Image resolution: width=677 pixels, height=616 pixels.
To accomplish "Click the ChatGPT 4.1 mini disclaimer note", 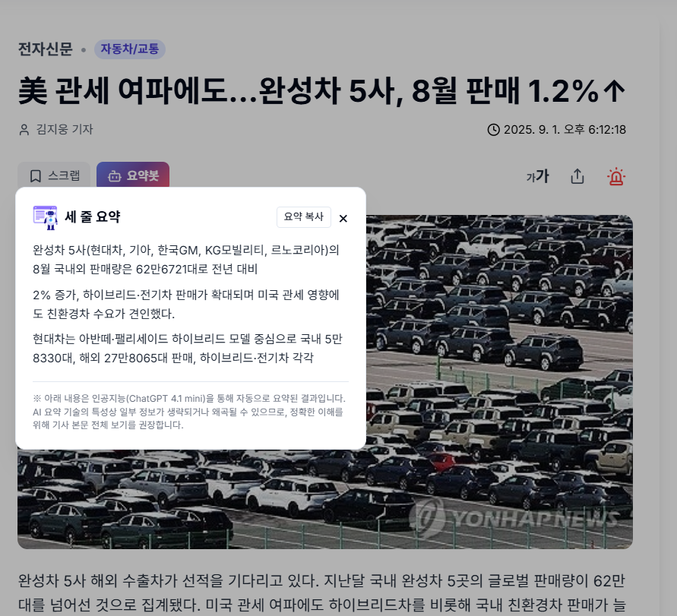I will [188, 412].
